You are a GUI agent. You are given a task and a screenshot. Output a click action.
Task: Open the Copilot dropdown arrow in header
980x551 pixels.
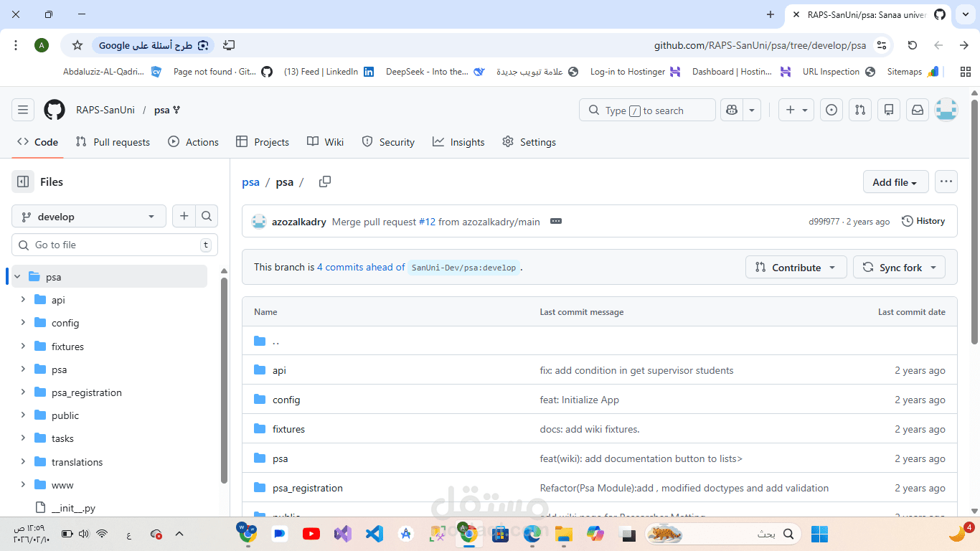752,110
